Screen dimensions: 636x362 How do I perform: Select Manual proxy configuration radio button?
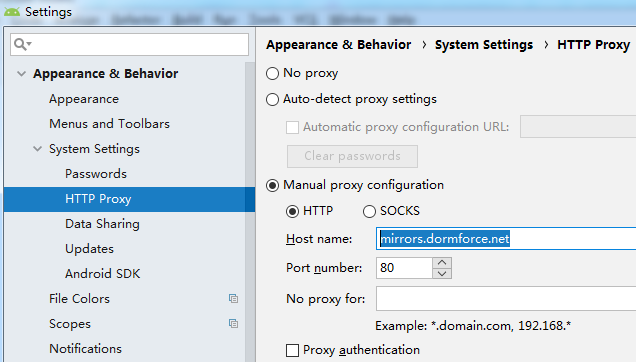coord(272,185)
